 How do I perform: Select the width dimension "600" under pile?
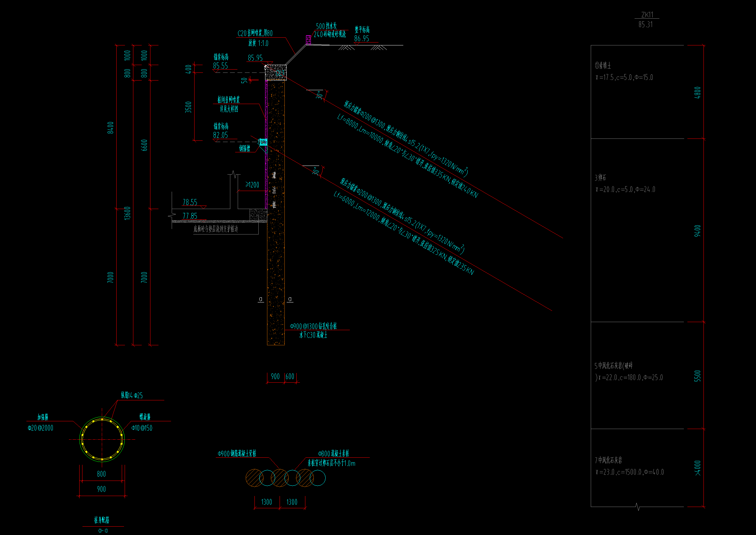click(290, 377)
